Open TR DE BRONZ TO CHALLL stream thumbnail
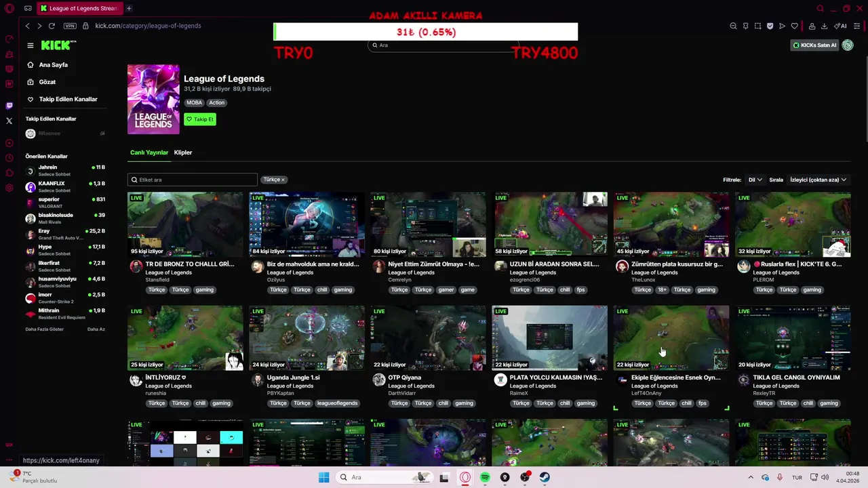This screenshot has width=868, height=488. coord(185,224)
